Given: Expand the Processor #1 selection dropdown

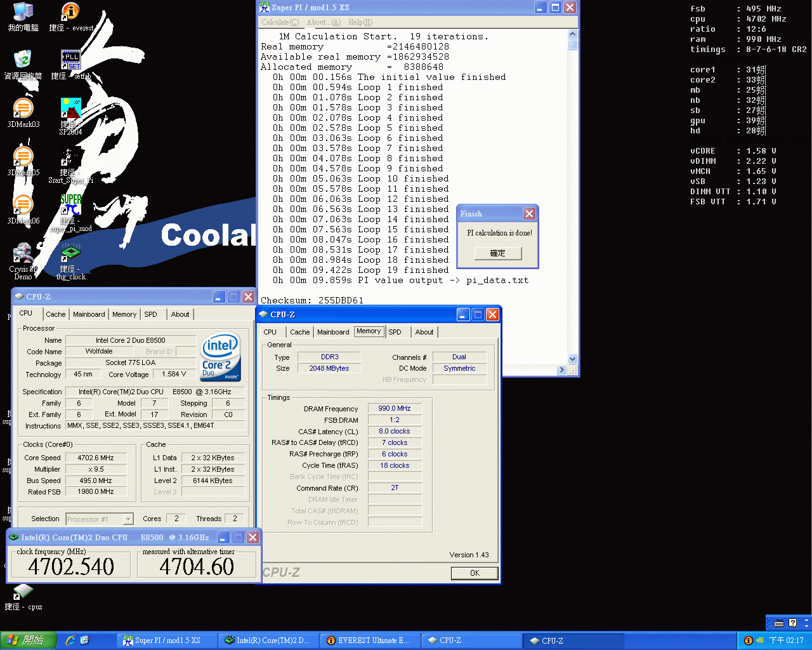Looking at the screenshot, I should coord(128,519).
